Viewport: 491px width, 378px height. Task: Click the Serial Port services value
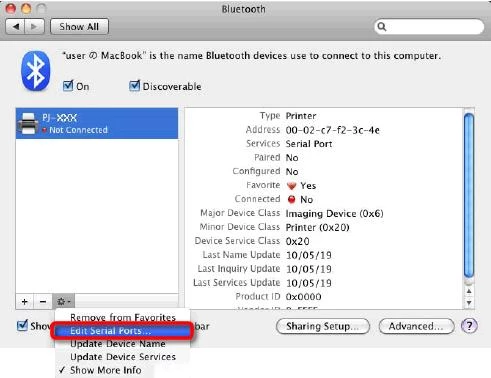[309, 144]
